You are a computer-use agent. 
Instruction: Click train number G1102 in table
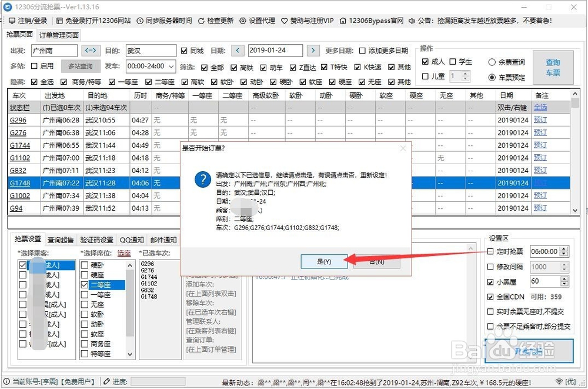click(x=20, y=158)
